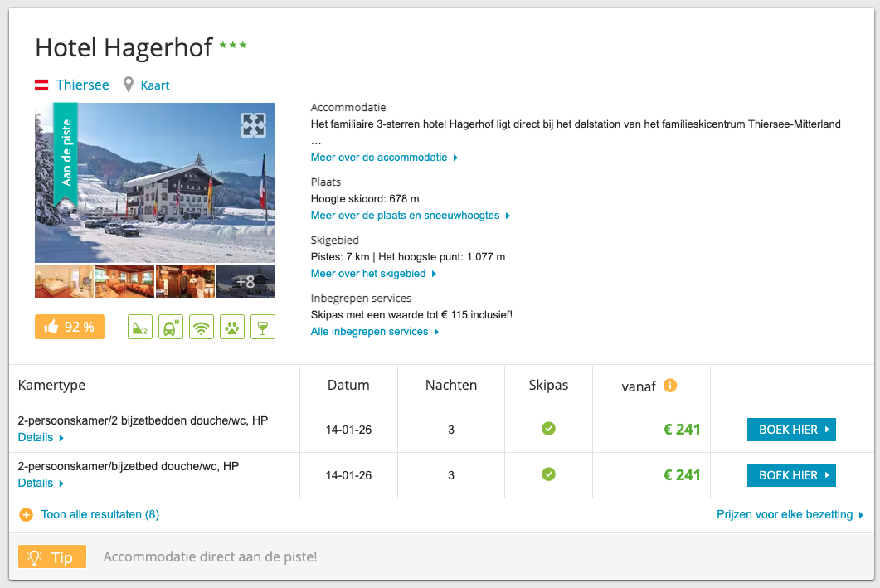Image resolution: width=880 pixels, height=588 pixels.
Task: Expand Meer over het skigebied
Action: (x=373, y=274)
